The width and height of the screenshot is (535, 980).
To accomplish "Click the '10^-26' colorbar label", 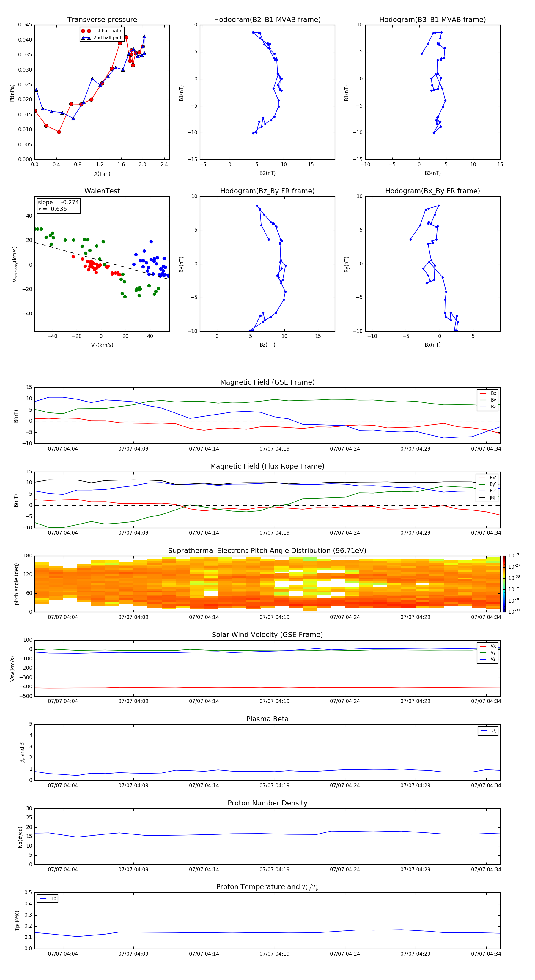I will pyautogui.click(x=514, y=555).
